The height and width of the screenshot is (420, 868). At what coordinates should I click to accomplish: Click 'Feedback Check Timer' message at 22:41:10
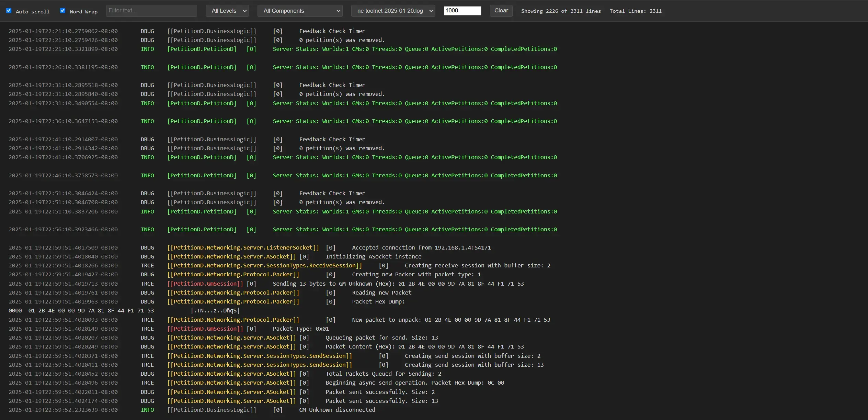[x=332, y=139]
